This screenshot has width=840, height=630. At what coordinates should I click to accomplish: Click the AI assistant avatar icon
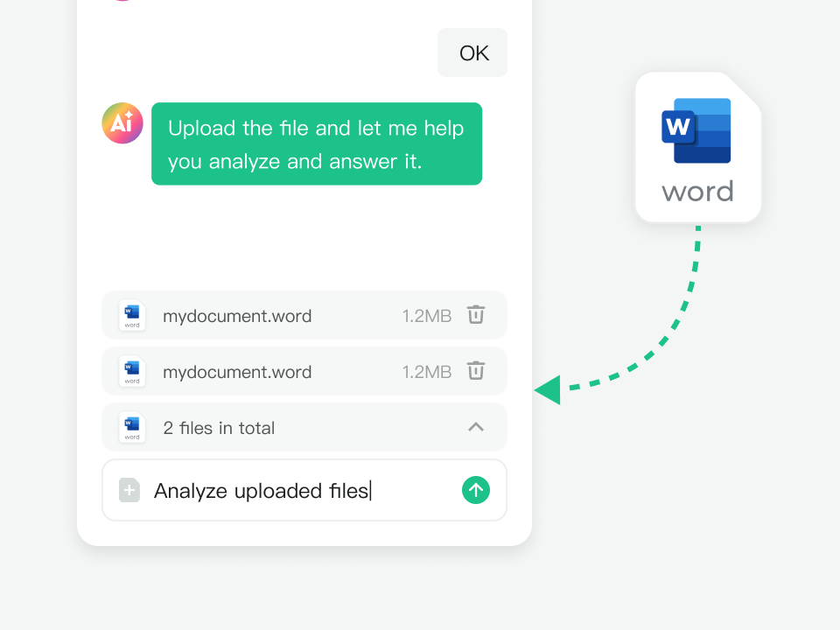(122, 123)
